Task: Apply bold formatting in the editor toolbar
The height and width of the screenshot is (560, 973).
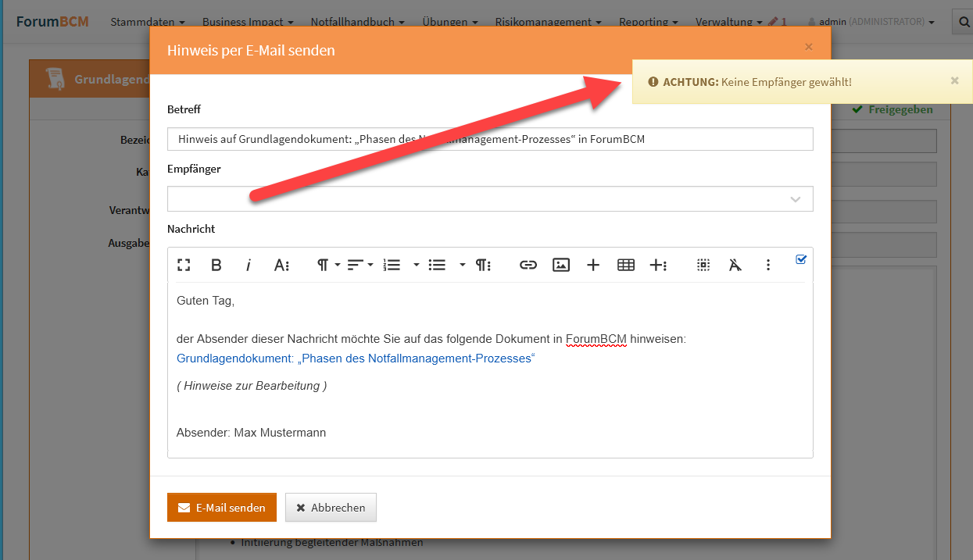Action: (x=216, y=265)
